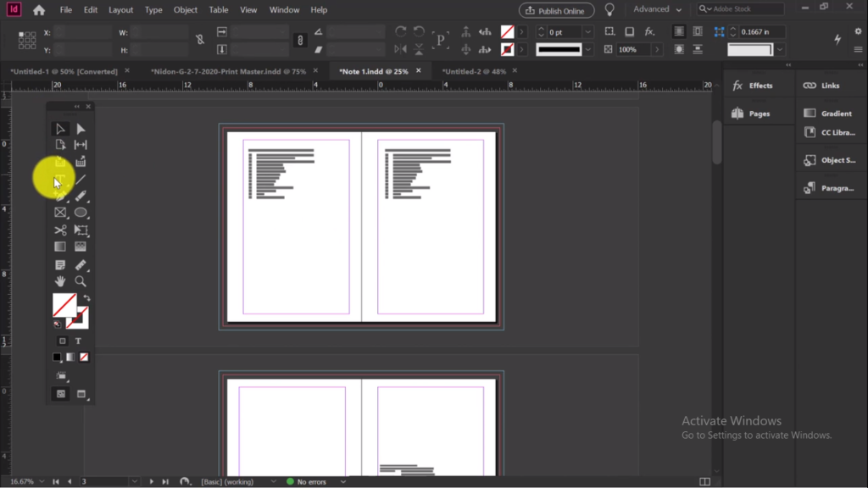Select the Free Transform tool
The height and width of the screenshot is (488, 868).
81,230
